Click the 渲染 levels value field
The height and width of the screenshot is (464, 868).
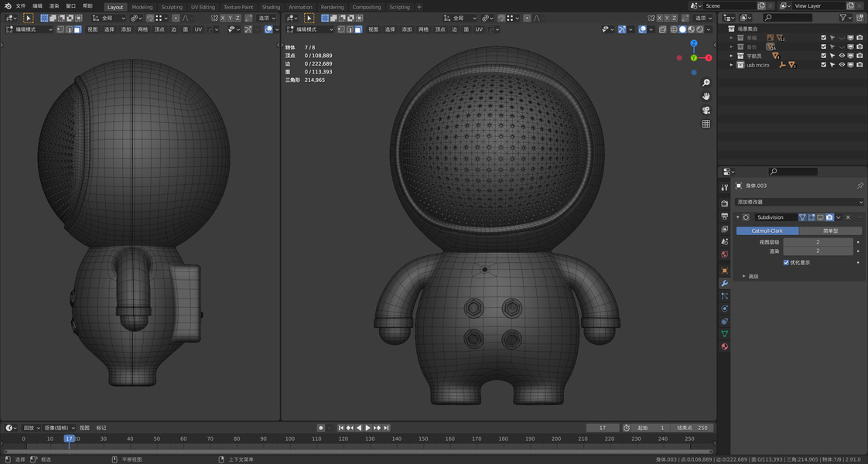(818, 251)
